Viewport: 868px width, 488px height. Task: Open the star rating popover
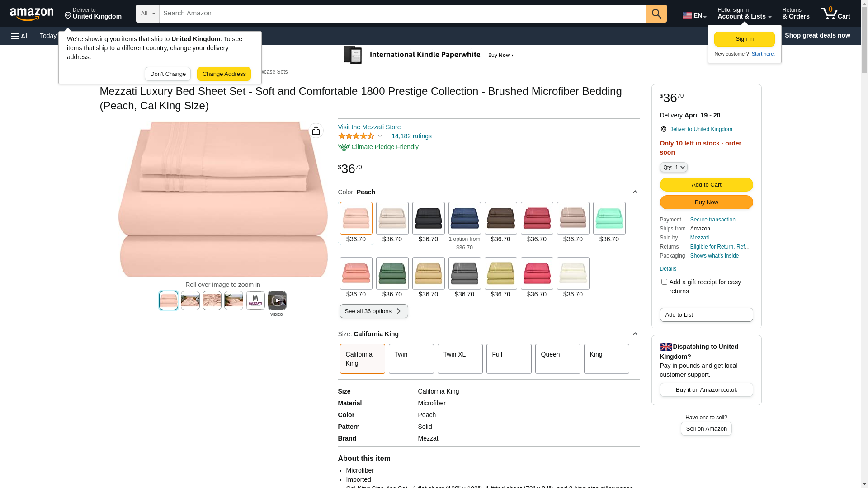pos(360,136)
